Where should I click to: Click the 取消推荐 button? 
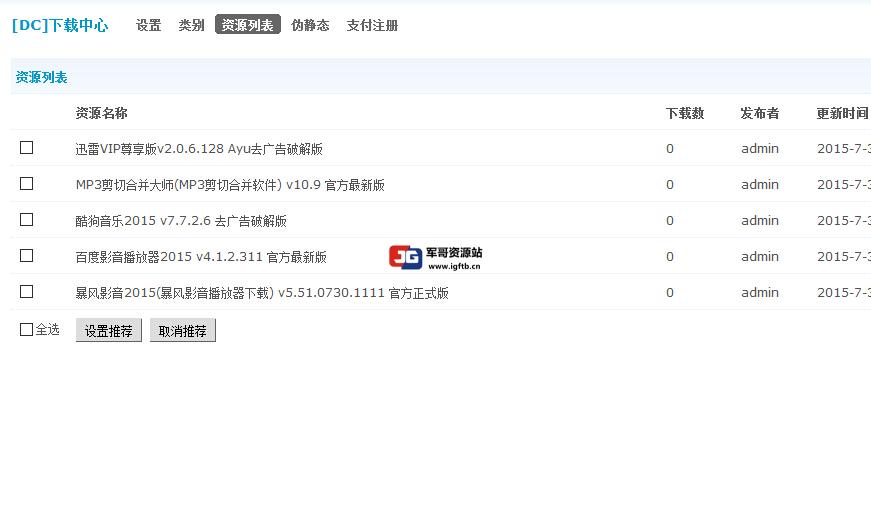point(183,330)
